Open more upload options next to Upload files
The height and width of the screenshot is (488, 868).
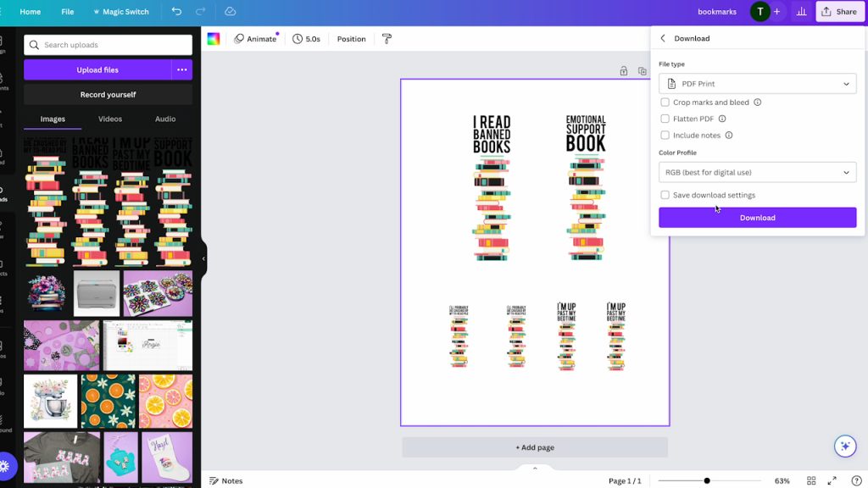point(181,69)
